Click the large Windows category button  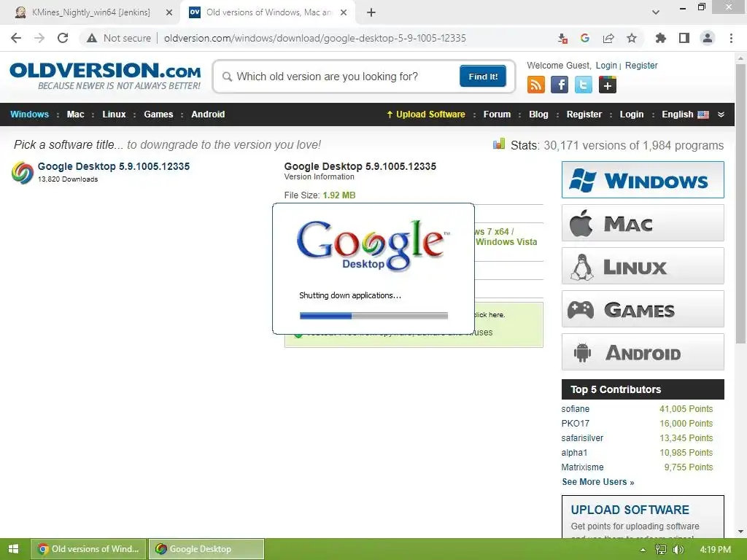pyautogui.click(x=643, y=179)
